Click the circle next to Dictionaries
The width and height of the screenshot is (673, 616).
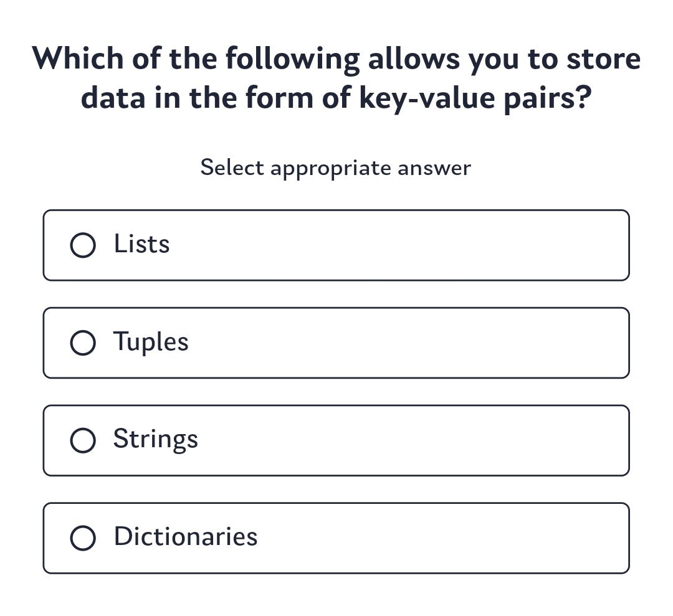coord(83,537)
